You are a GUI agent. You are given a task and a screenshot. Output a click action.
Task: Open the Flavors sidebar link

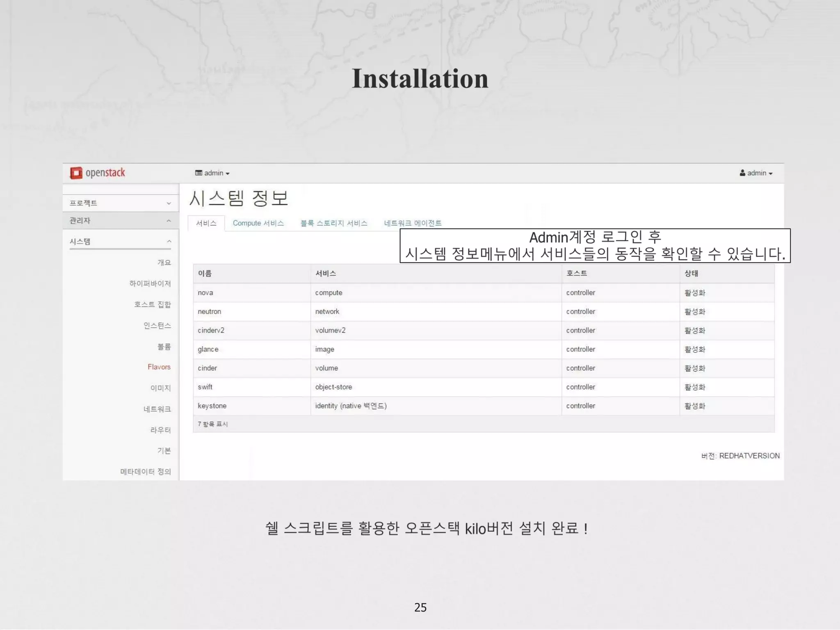pyautogui.click(x=159, y=367)
